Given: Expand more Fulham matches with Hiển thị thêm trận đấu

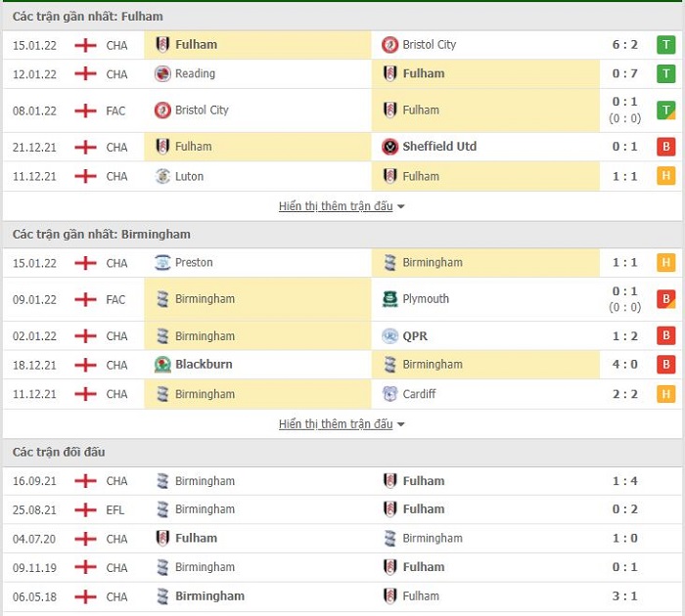Looking at the screenshot, I should tap(336, 206).
